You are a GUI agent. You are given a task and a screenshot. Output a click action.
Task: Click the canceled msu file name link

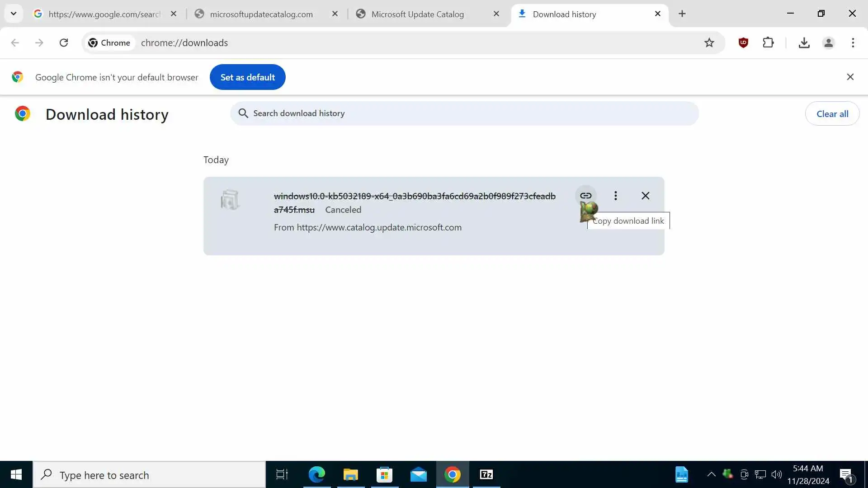tap(414, 196)
